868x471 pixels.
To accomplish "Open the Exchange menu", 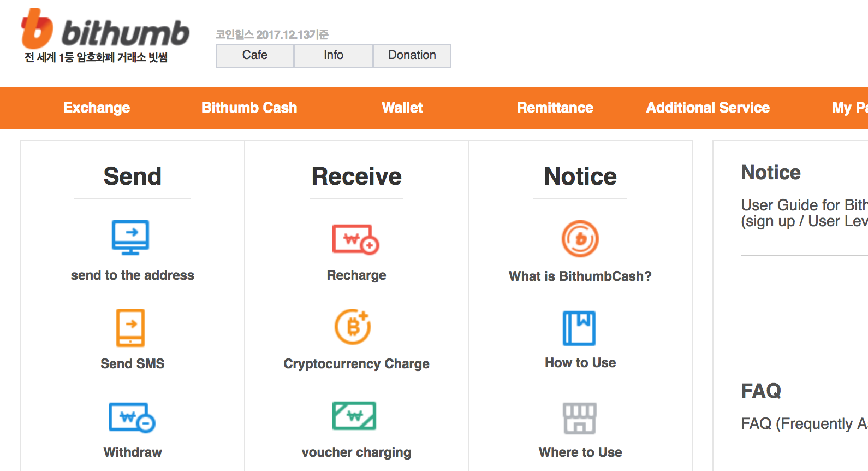I will click(x=97, y=108).
